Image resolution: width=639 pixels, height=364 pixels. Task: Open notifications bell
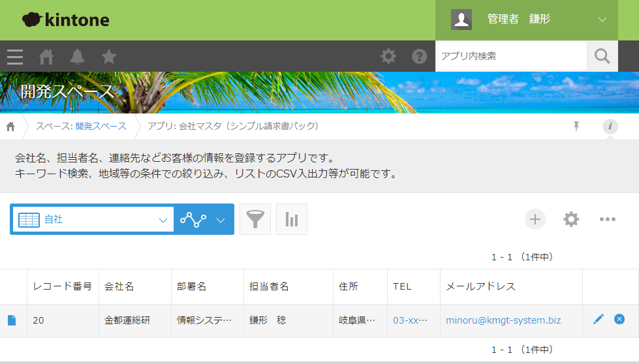click(77, 57)
